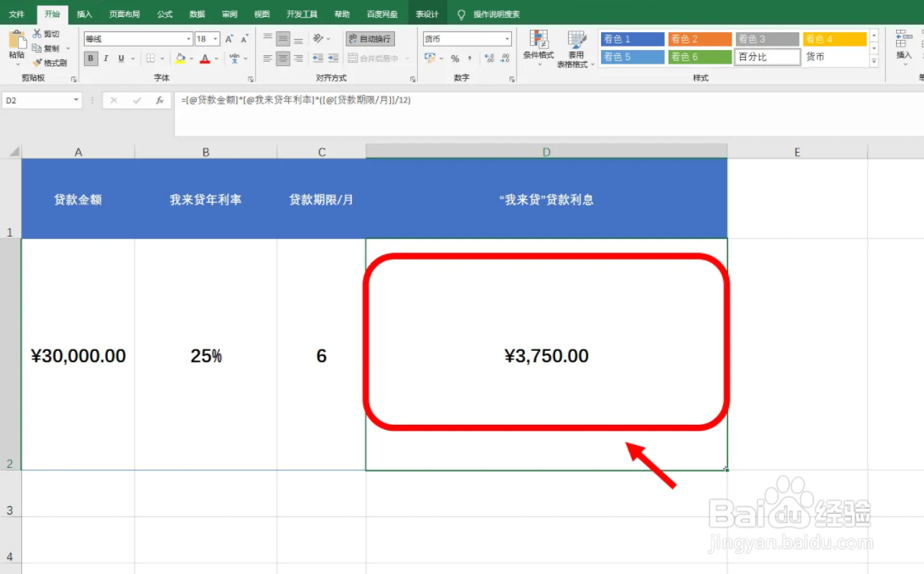The image size is (924, 574).
Task: Click the Insert (插入) cells icon
Action: (904, 46)
